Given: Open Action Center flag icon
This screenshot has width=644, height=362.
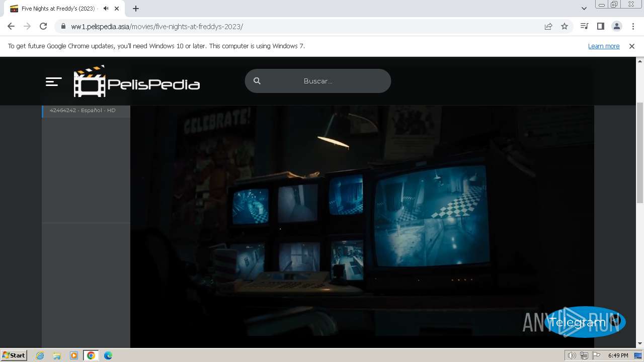Looking at the screenshot, I should [x=596, y=355].
